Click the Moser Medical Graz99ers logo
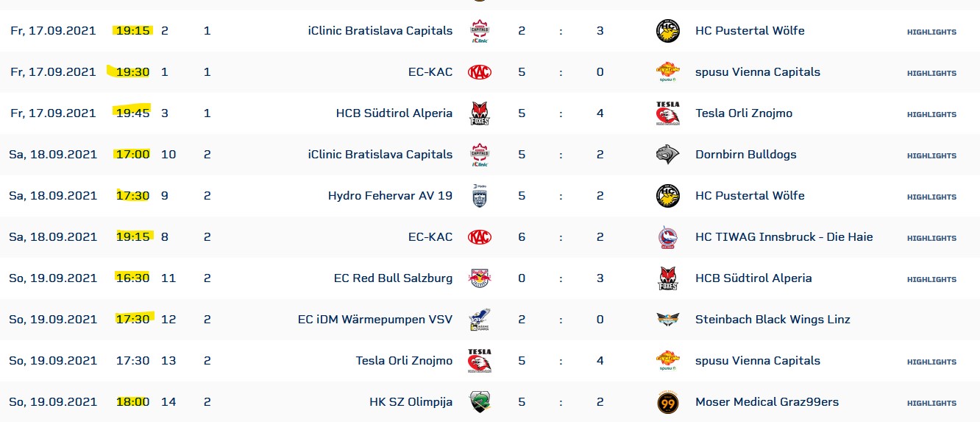Image resolution: width=980 pixels, height=422 pixels. click(x=667, y=402)
